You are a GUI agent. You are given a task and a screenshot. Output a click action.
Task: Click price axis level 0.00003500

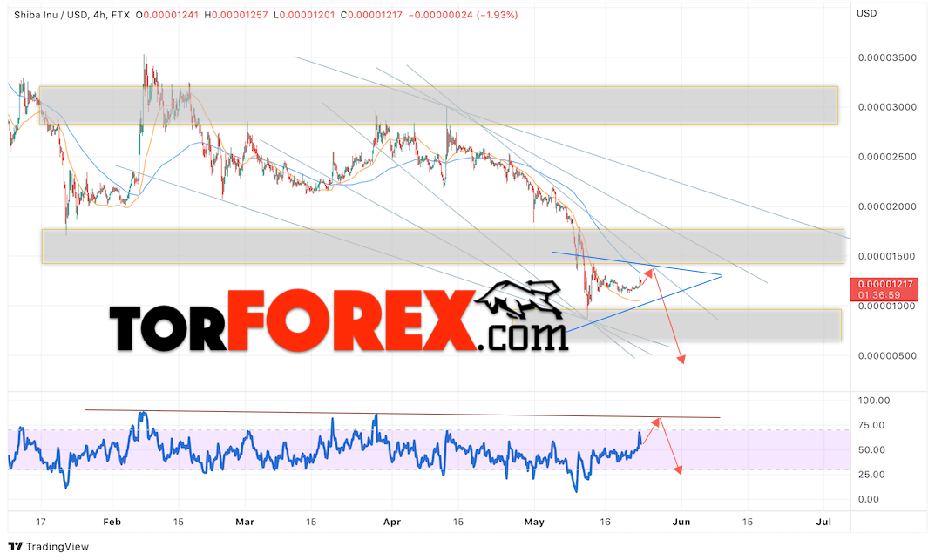tap(887, 57)
